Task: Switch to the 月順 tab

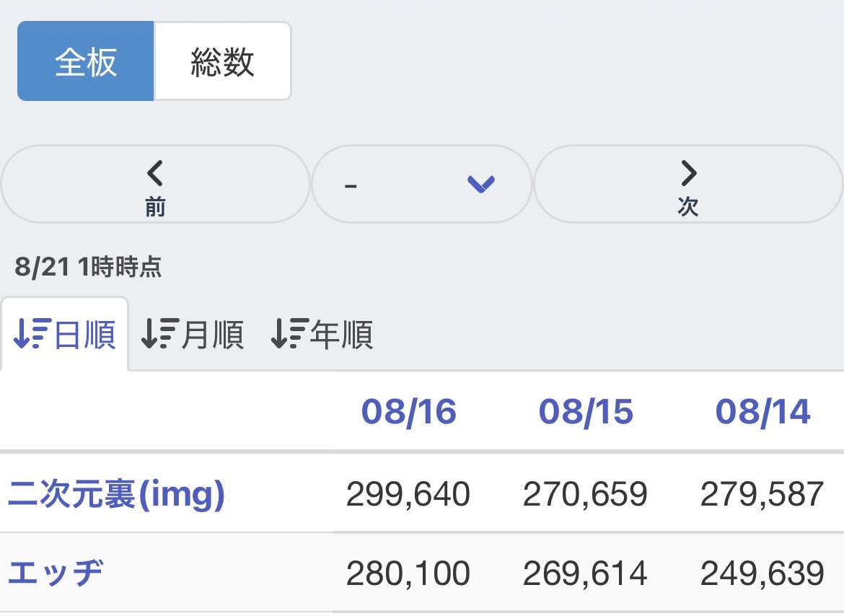Action: (192, 334)
